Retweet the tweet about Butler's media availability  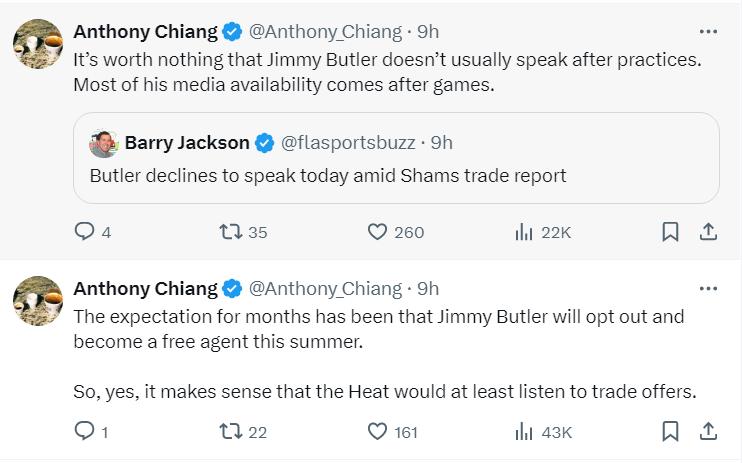230,232
